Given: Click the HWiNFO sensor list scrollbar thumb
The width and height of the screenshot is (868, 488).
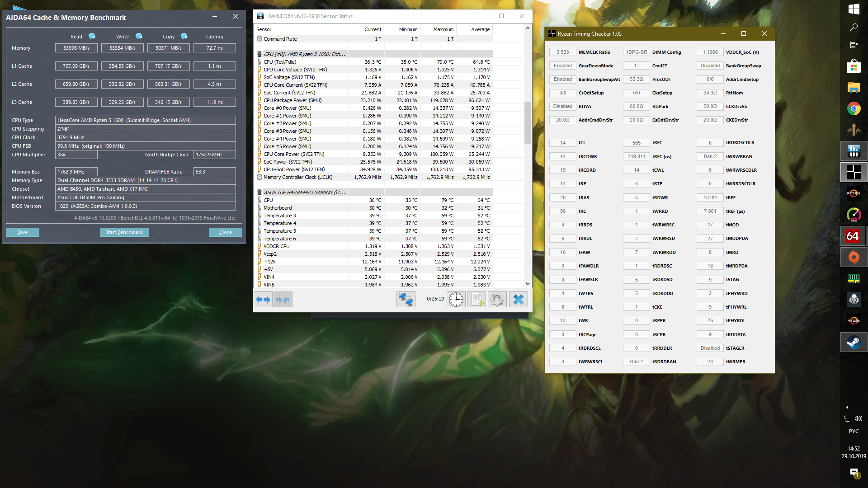Looking at the screenshot, I should [528, 122].
